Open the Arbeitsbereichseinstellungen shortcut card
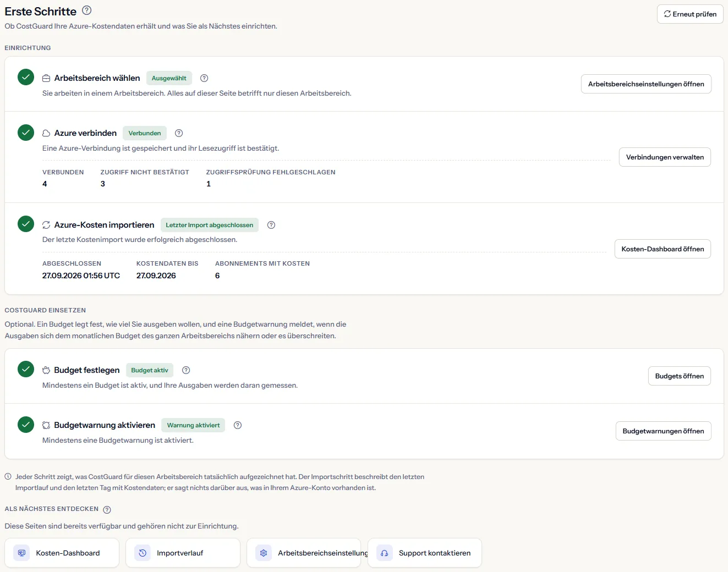728x572 pixels. pyautogui.click(x=304, y=553)
